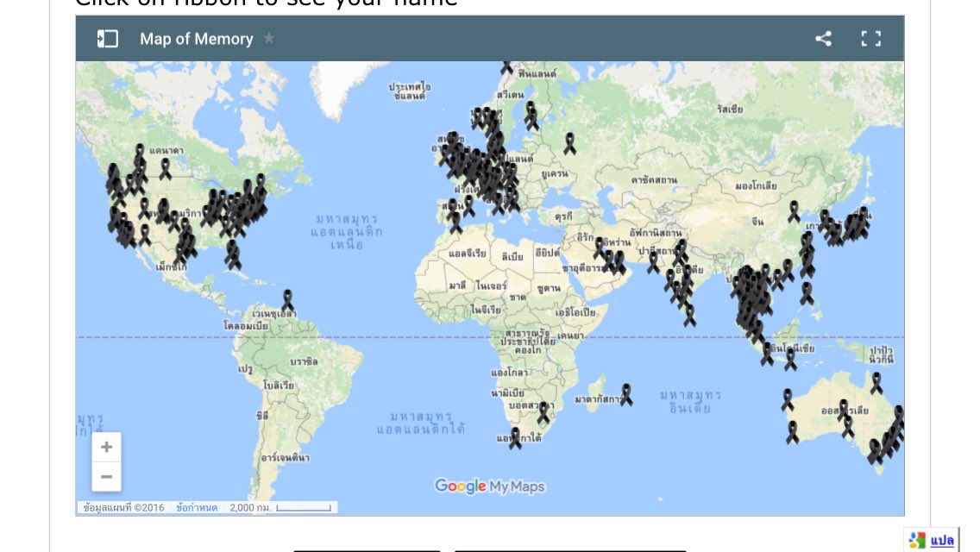Click the บราซิล country label
This screenshot has height=552, width=980.
(x=304, y=361)
